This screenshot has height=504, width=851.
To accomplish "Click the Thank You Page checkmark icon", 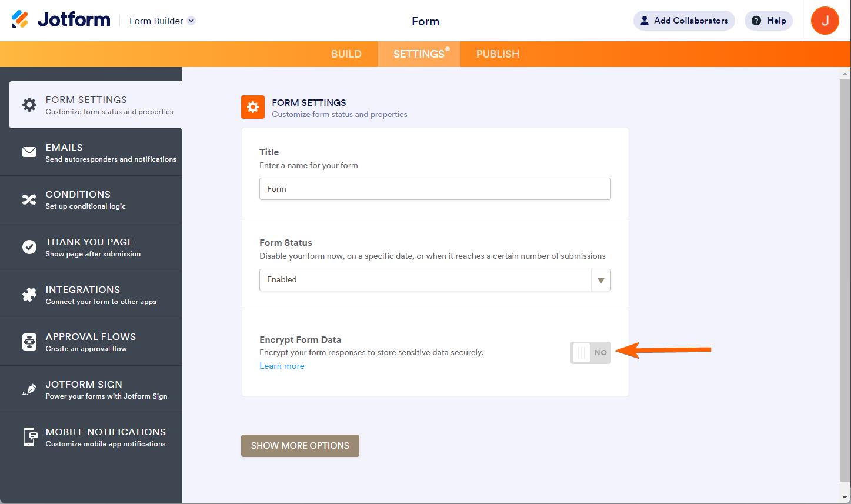I will tap(29, 247).
